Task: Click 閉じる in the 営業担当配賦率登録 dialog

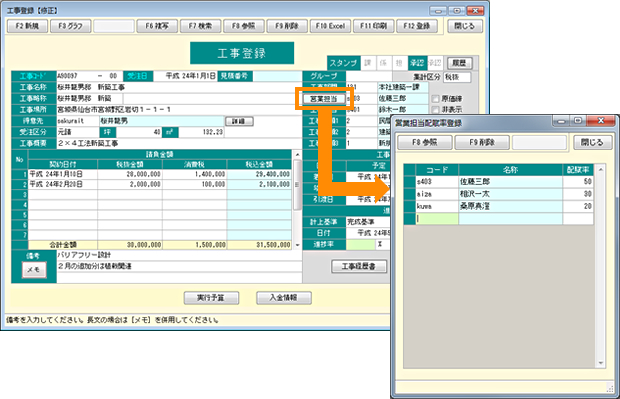Action: click(x=592, y=142)
